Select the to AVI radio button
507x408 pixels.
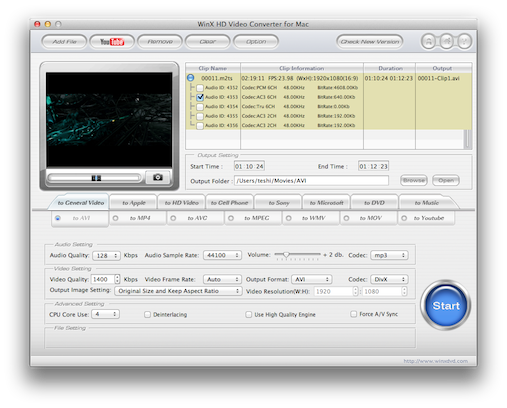[58, 218]
